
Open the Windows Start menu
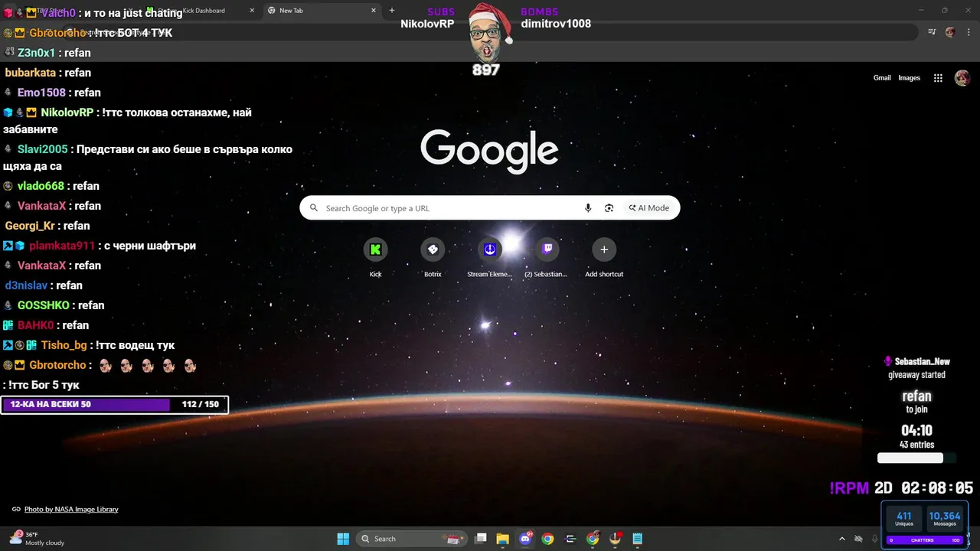pyautogui.click(x=343, y=539)
